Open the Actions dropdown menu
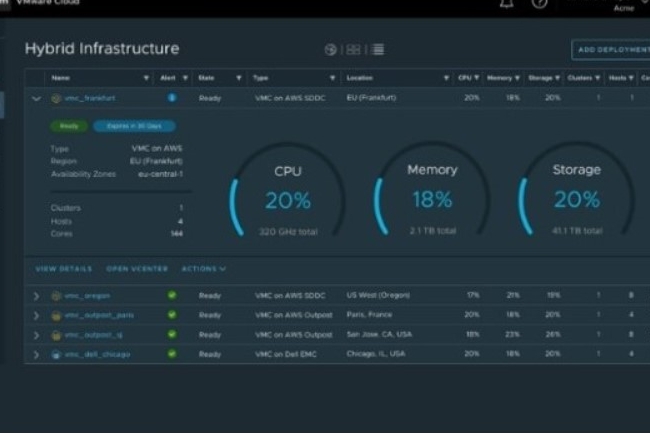The width and height of the screenshot is (650, 433). 203,269
